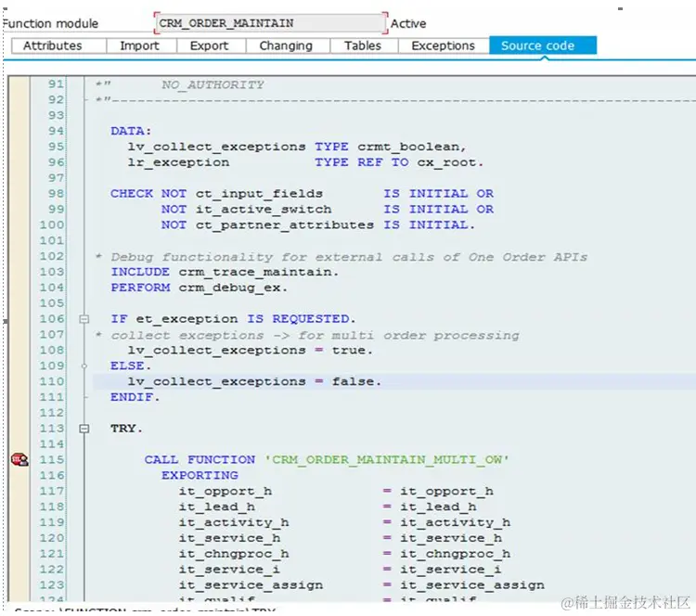Click left 'it_lead_h' parameter on line 118
The width and height of the screenshot is (696, 616).
pos(216,507)
